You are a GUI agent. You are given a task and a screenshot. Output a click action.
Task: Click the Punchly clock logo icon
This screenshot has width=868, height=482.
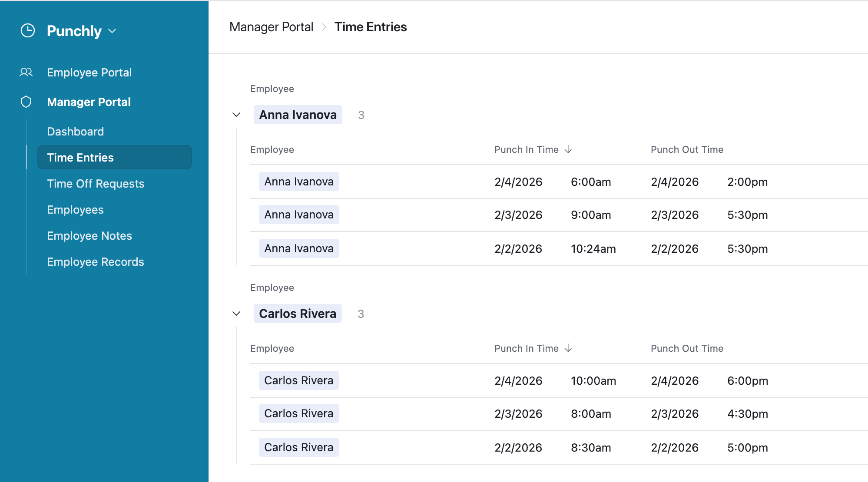pyautogui.click(x=28, y=31)
